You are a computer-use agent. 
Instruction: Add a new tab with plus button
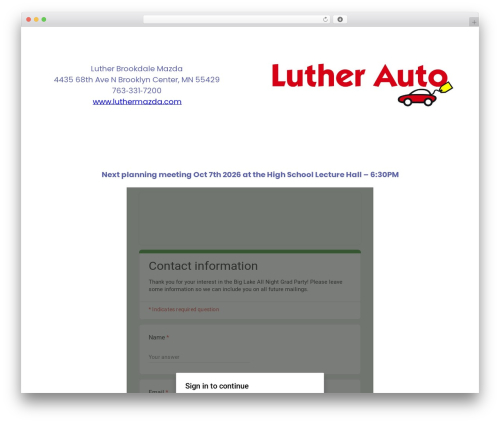coord(474,22)
